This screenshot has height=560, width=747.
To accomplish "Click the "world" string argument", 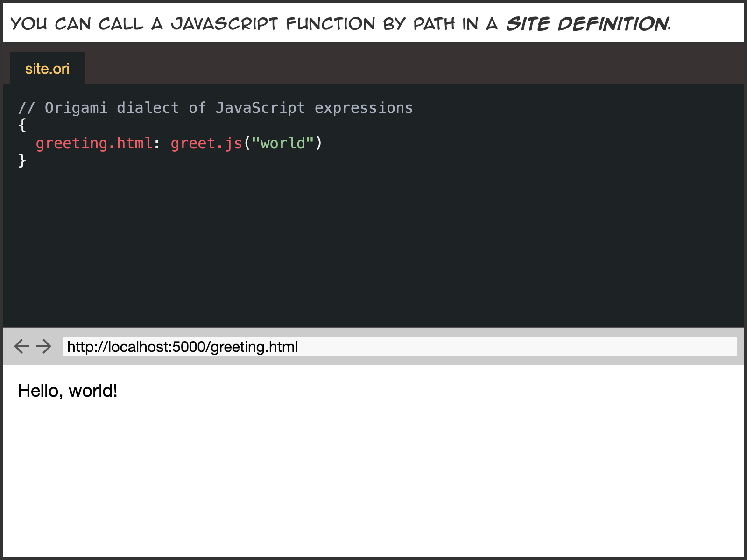I will 283,143.
